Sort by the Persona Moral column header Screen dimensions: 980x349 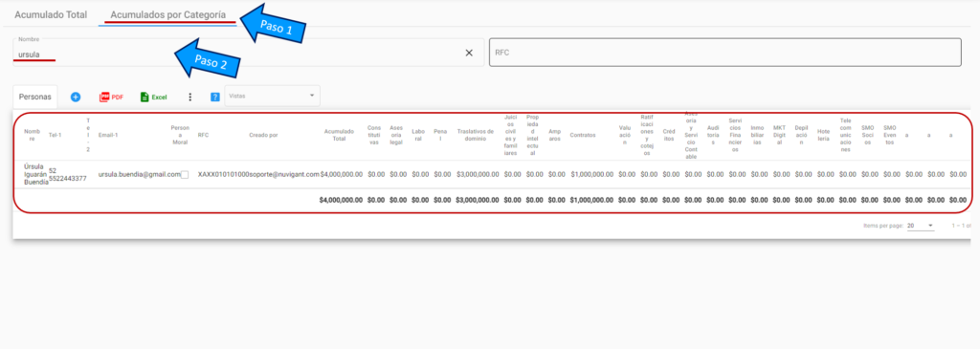tap(180, 134)
